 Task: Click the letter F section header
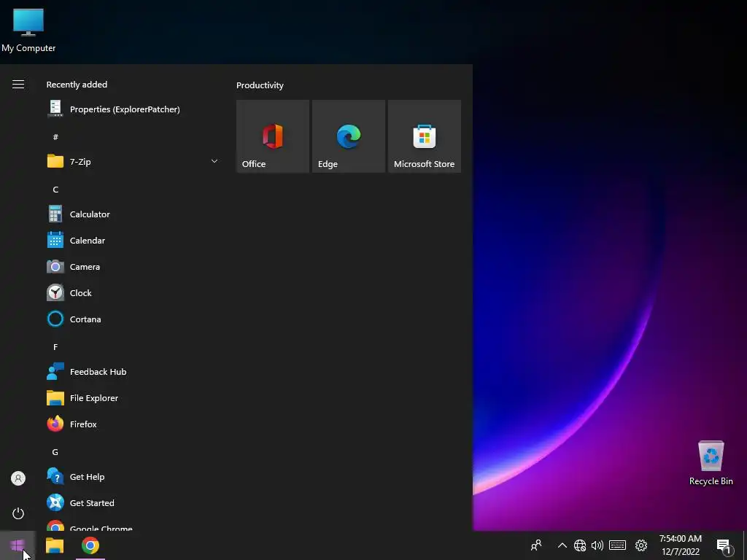[x=55, y=346]
